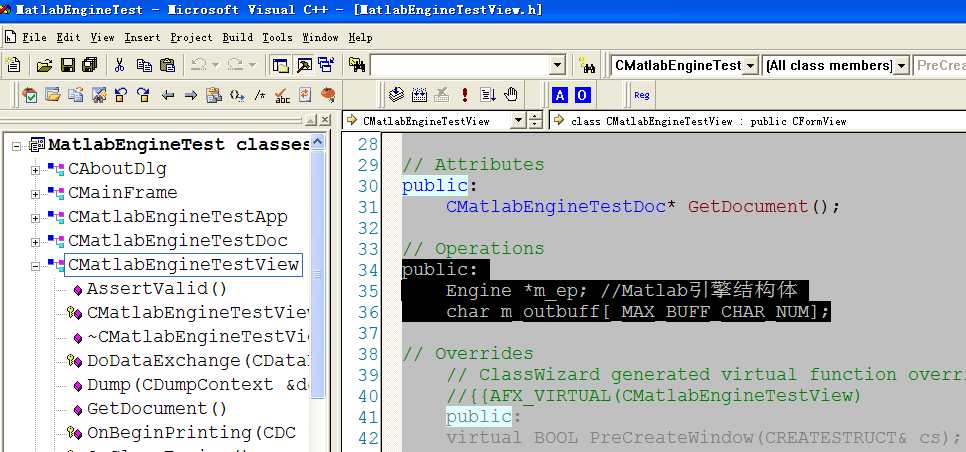
Task: Open the File menu
Action: click(x=34, y=38)
